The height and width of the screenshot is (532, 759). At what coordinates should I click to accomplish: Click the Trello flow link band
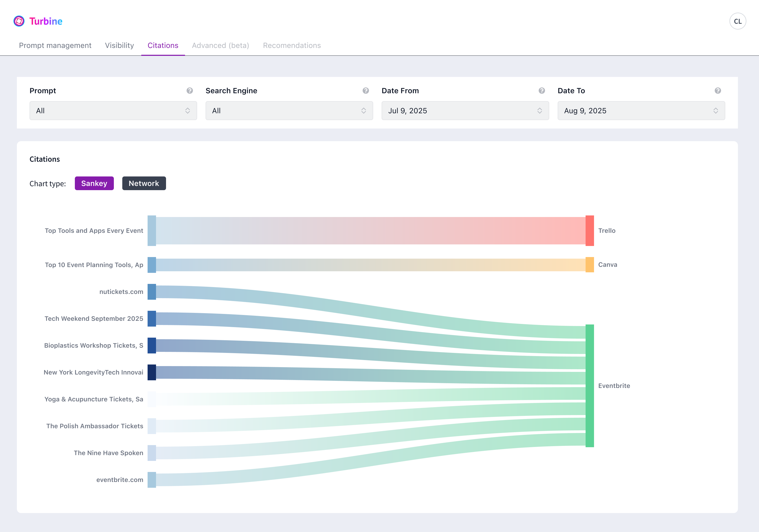click(x=371, y=231)
